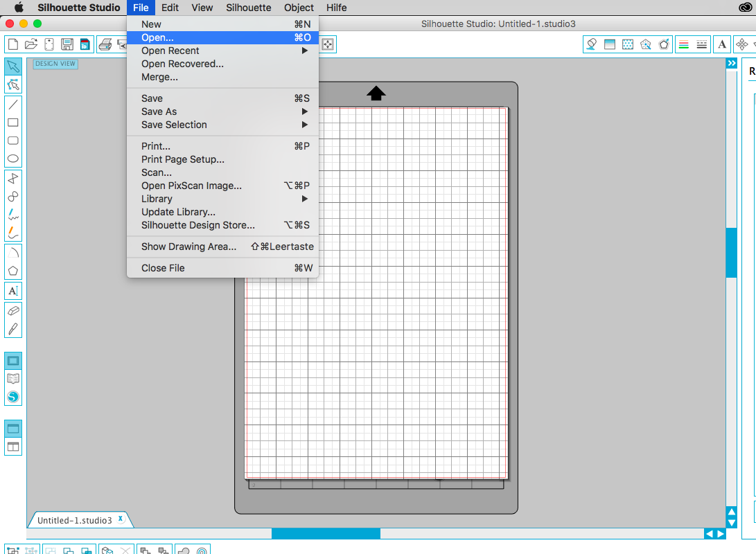Expand the Library submenu
Screen dimensions: 756x554
coord(222,199)
